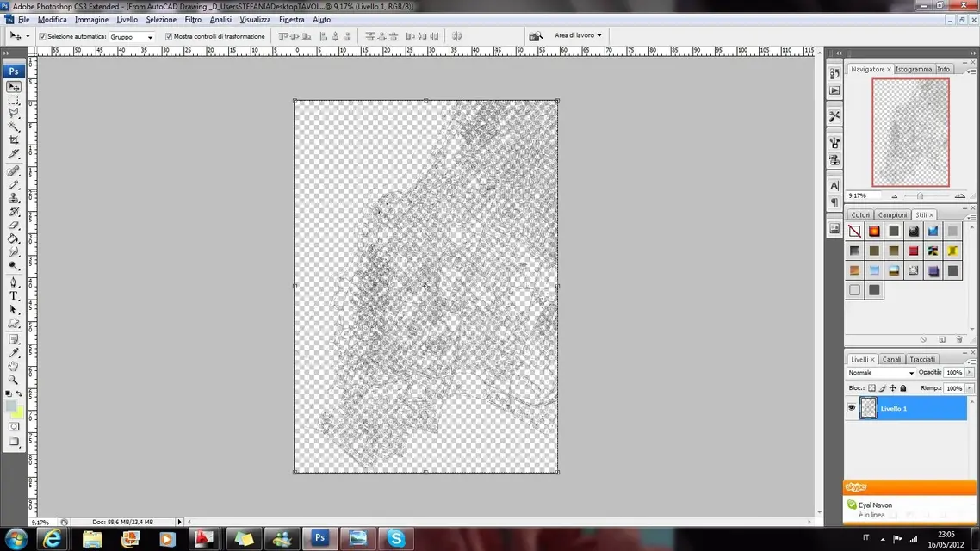This screenshot has height=551, width=980.
Task: Select the Crop tool in toolbox
Action: 14,140
